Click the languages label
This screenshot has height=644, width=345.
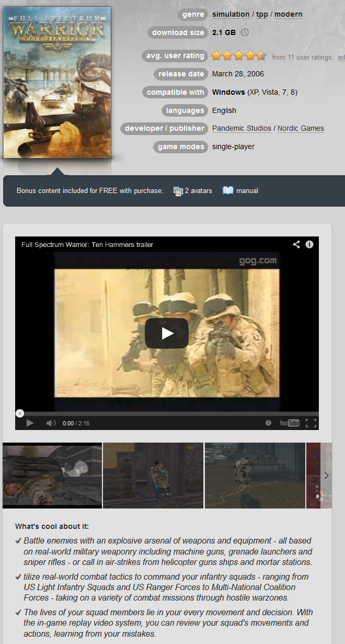point(185,110)
